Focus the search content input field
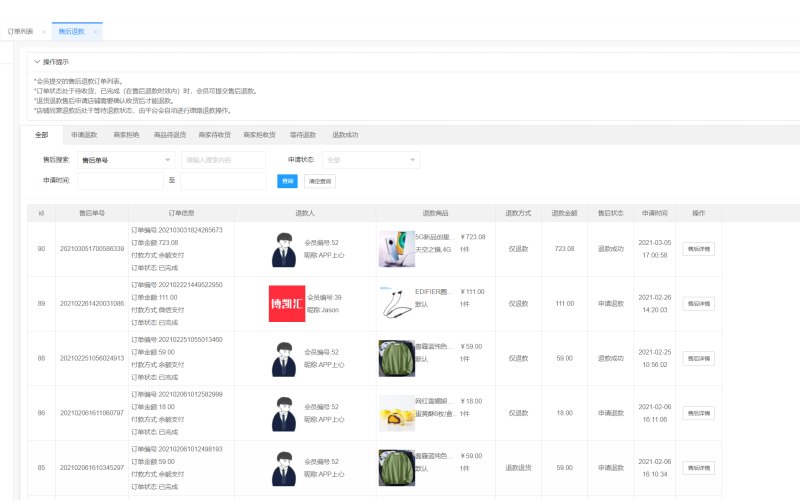 (x=223, y=160)
